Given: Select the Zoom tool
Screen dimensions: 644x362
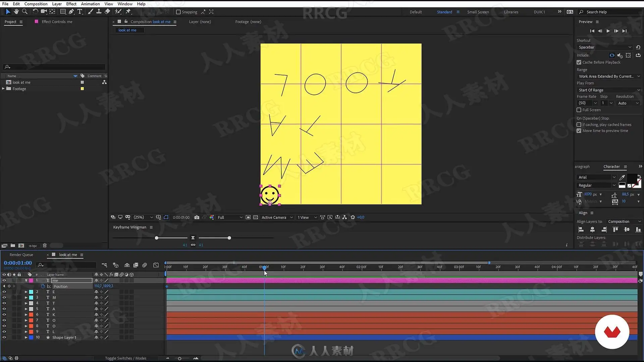Looking at the screenshot, I should click(24, 12).
